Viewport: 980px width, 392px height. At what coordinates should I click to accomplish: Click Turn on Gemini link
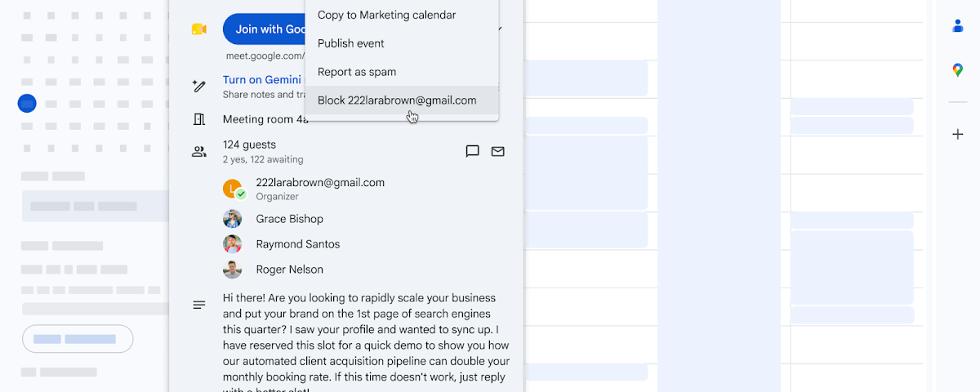pos(263,80)
